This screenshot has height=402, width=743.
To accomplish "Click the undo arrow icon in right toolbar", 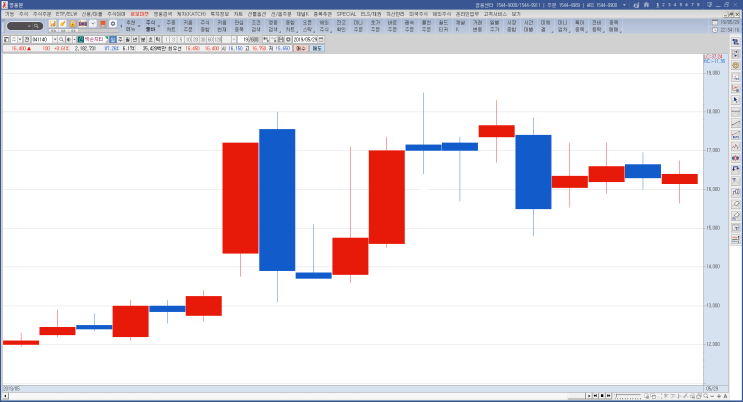I will click(x=735, y=169).
